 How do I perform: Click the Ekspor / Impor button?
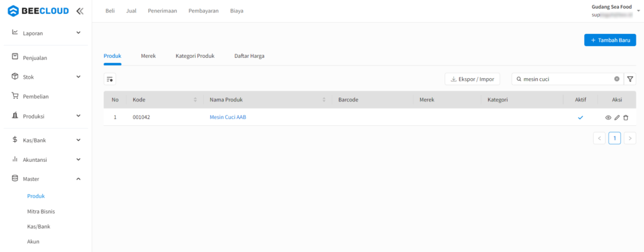pyautogui.click(x=472, y=79)
